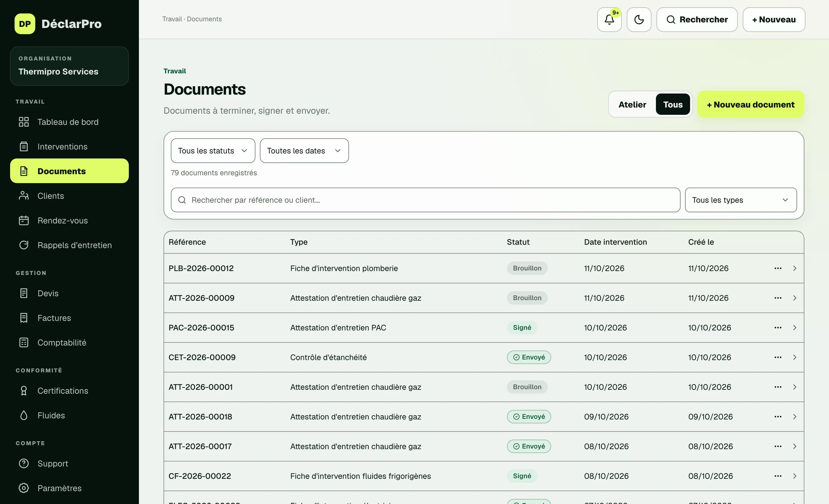Open Paramètres settings

pos(69,488)
